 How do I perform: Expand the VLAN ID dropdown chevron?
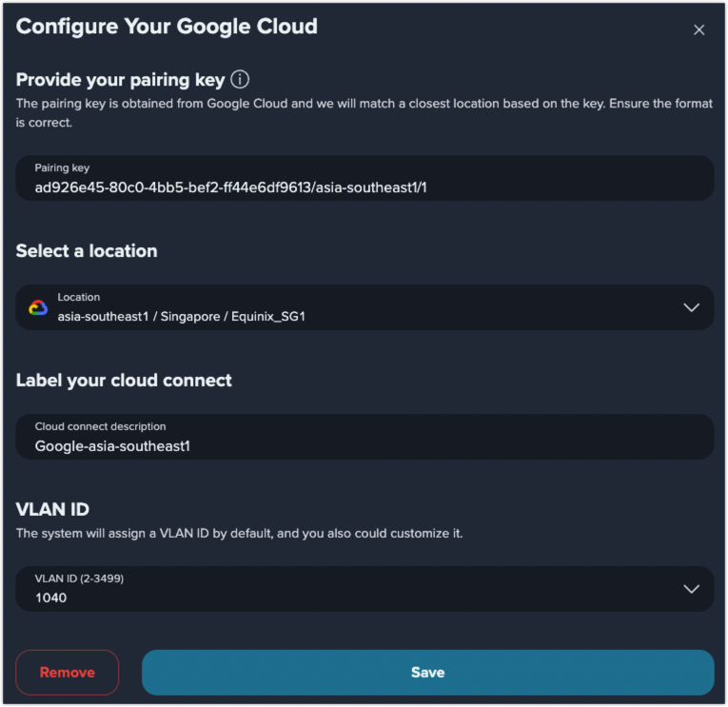pos(691,589)
